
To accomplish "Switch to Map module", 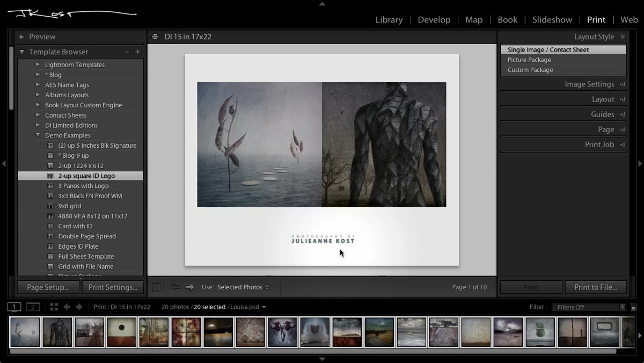I will [474, 20].
